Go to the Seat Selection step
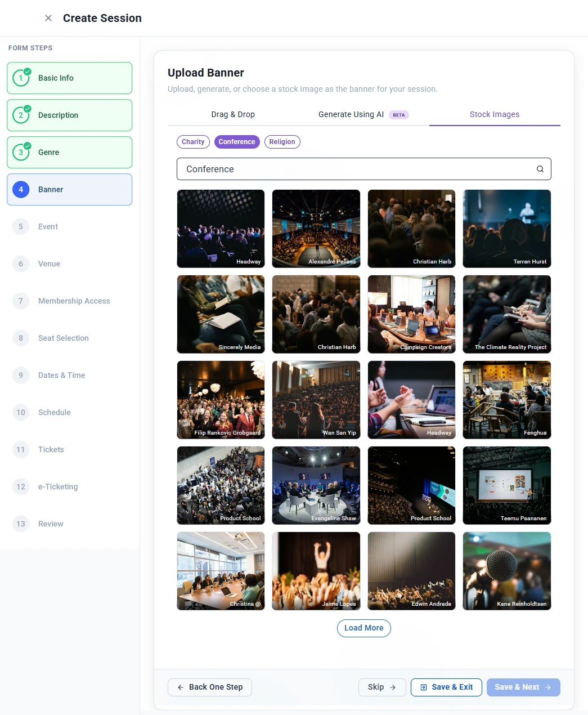588x715 pixels. pos(70,338)
